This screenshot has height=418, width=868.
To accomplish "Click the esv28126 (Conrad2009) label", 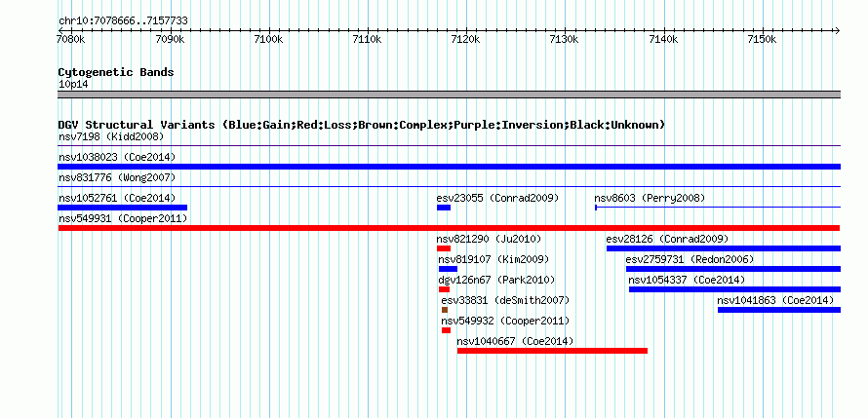I will 667,239.
